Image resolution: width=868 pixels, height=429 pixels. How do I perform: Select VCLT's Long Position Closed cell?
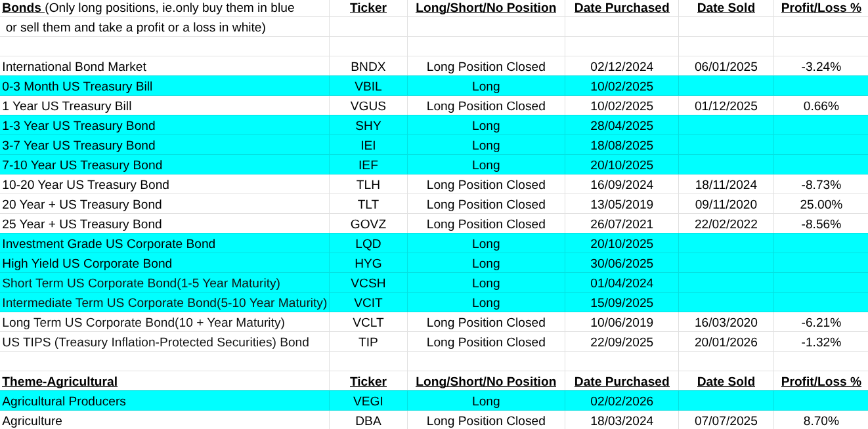tap(486, 323)
